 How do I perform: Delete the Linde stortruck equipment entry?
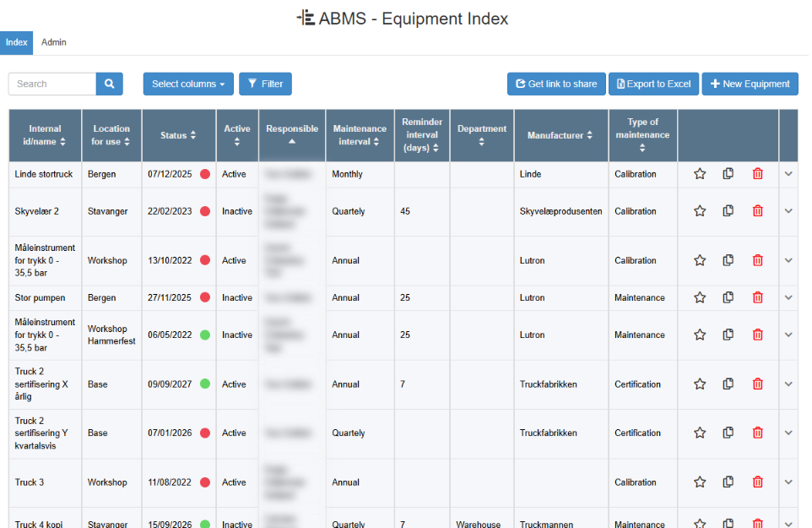pos(758,173)
